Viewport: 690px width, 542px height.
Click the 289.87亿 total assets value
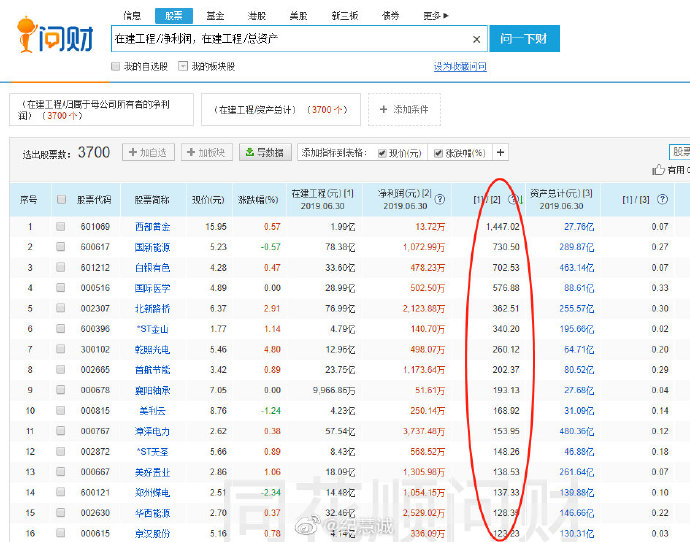[576, 247]
